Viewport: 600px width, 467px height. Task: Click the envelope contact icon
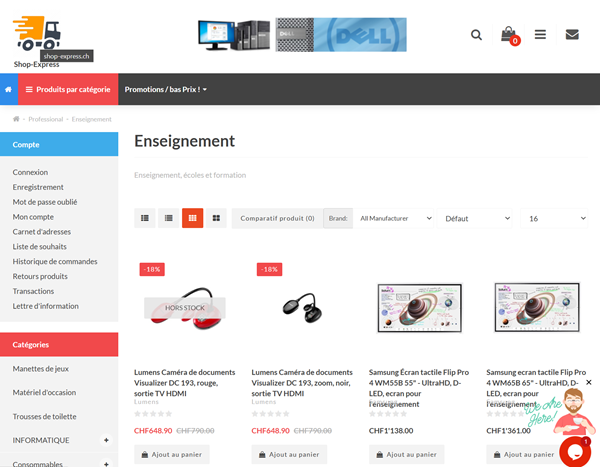[572, 35]
